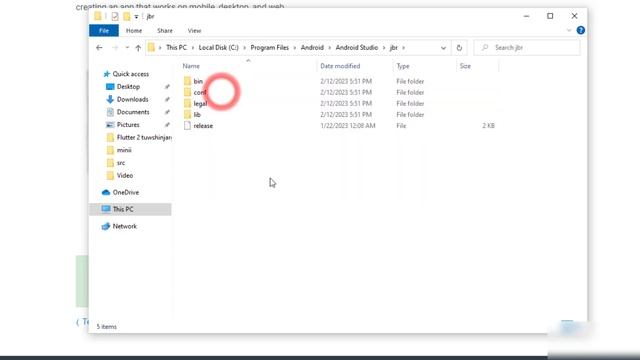Open Customize Quick Access Toolbar dropdown
Viewport: 640px width, 360px height.
click(x=136, y=17)
